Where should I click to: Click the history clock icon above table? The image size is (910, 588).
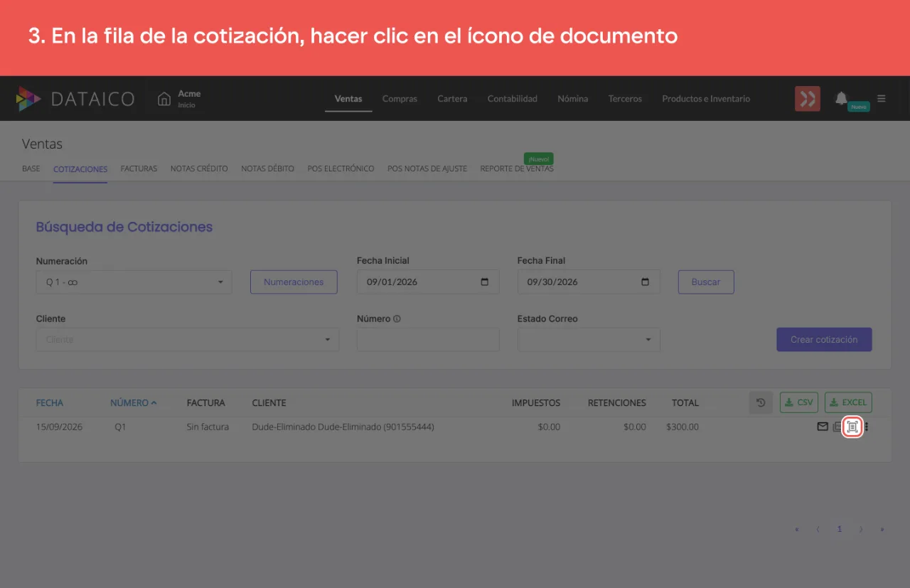761,402
